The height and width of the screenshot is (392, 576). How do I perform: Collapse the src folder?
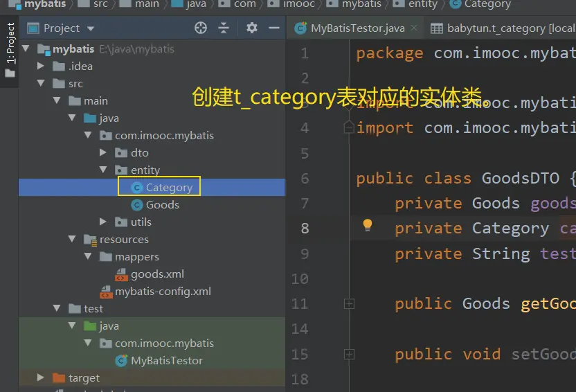(42, 84)
